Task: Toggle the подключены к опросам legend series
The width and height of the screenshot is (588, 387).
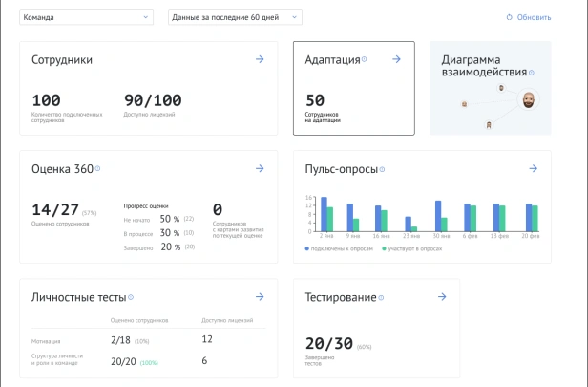Action: point(339,248)
